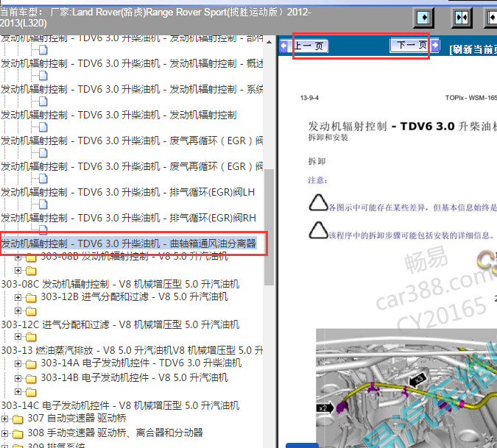
Task: Click the folder icon of 303-12C 进气分配和过滤
Action: click(x=31, y=312)
